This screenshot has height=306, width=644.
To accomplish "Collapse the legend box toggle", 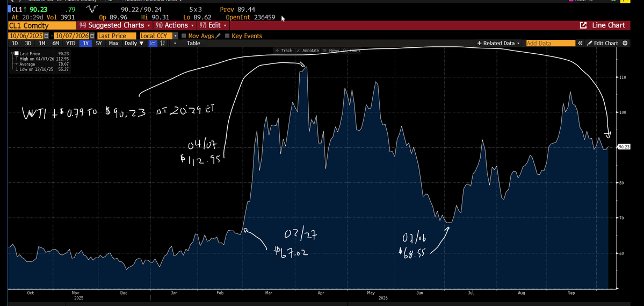I will tap(12, 53).
